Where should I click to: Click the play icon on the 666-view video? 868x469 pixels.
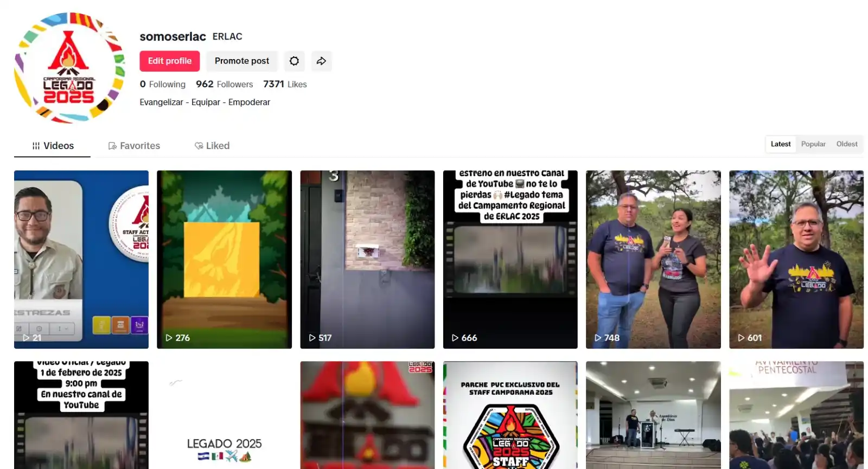coord(455,338)
